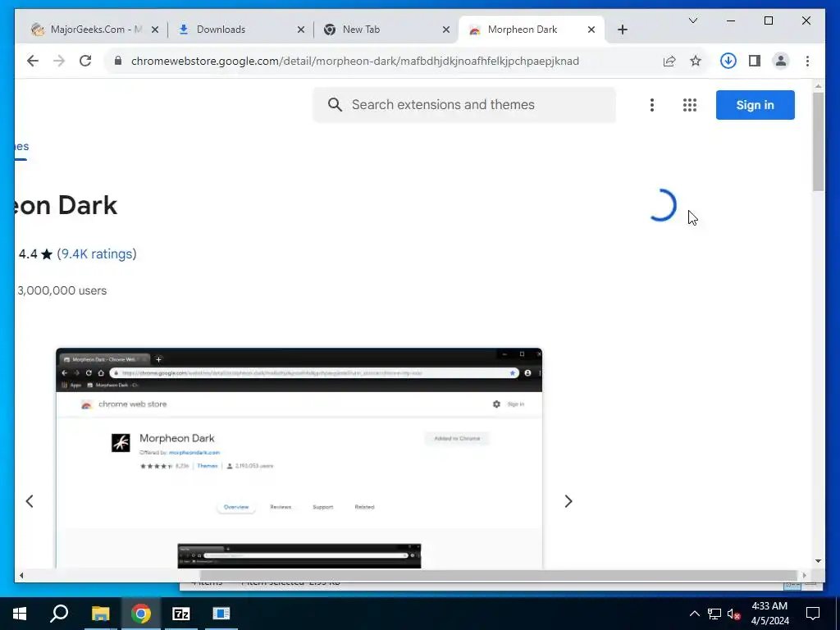The image size is (840, 630).
Task: Toggle the Chrome side panel icon
Action: click(755, 61)
